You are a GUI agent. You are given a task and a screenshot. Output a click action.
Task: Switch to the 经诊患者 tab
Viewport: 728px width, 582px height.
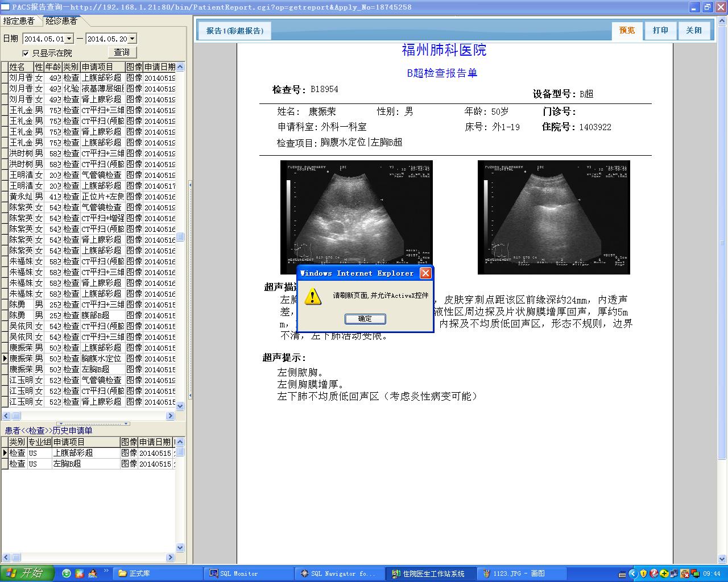(61, 21)
